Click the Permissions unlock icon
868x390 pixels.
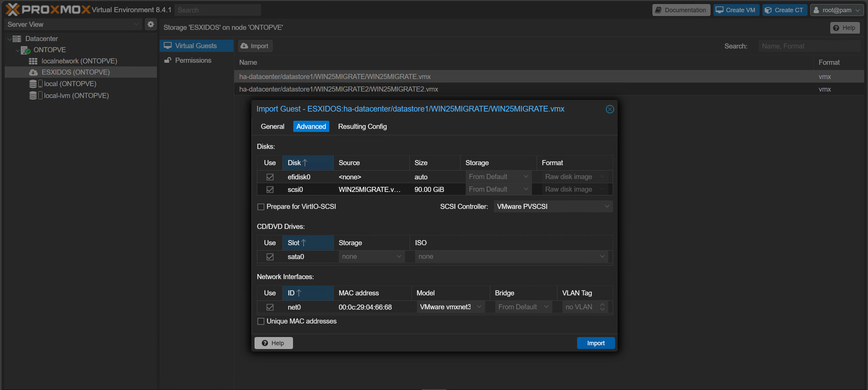click(x=167, y=60)
